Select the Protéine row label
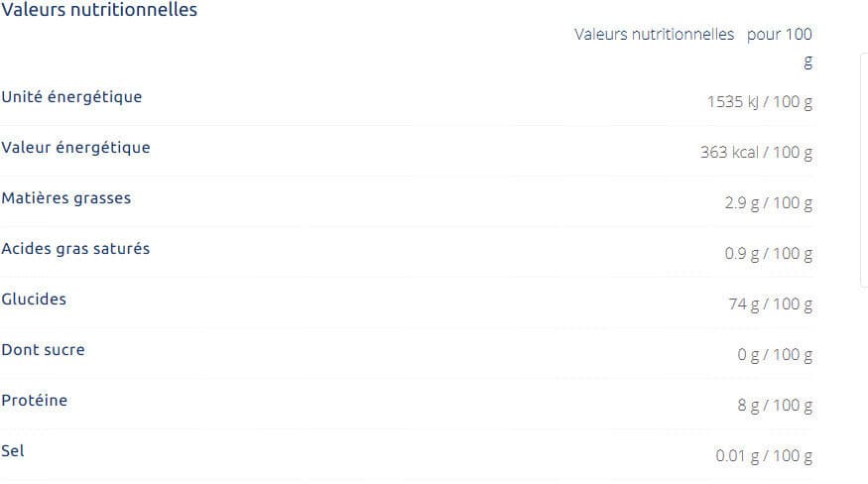868x484 pixels. [35, 400]
